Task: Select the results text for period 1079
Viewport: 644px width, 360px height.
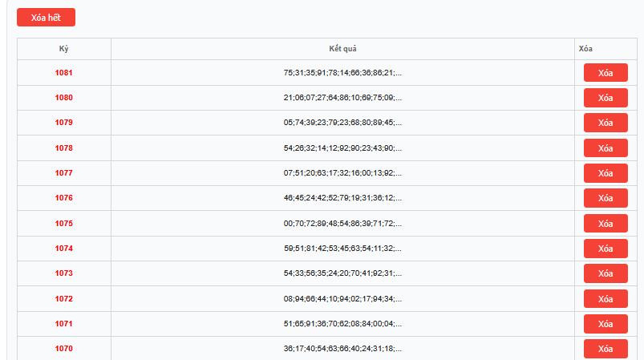Action: pos(342,123)
